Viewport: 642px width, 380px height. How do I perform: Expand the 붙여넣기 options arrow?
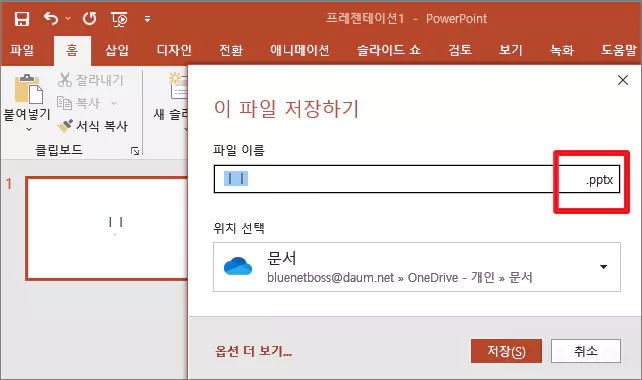click(x=28, y=129)
